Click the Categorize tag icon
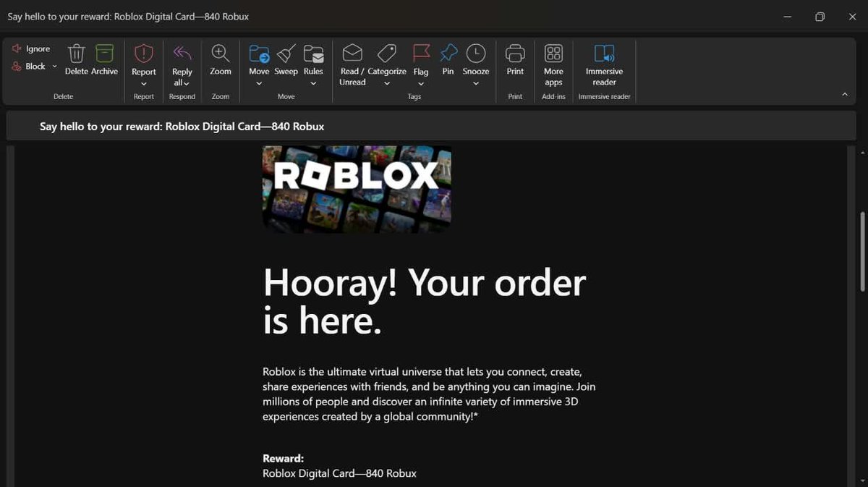The height and width of the screenshot is (487, 868). click(x=387, y=54)
